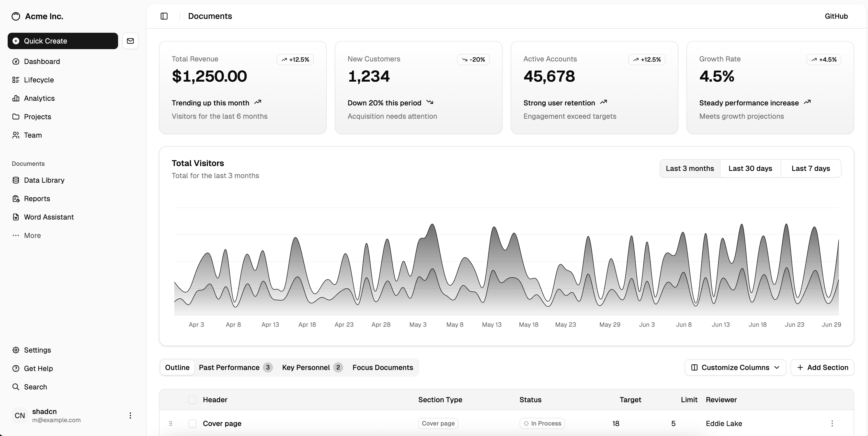Open the Reports section
The image size is (868, 436).
point(37,199)
